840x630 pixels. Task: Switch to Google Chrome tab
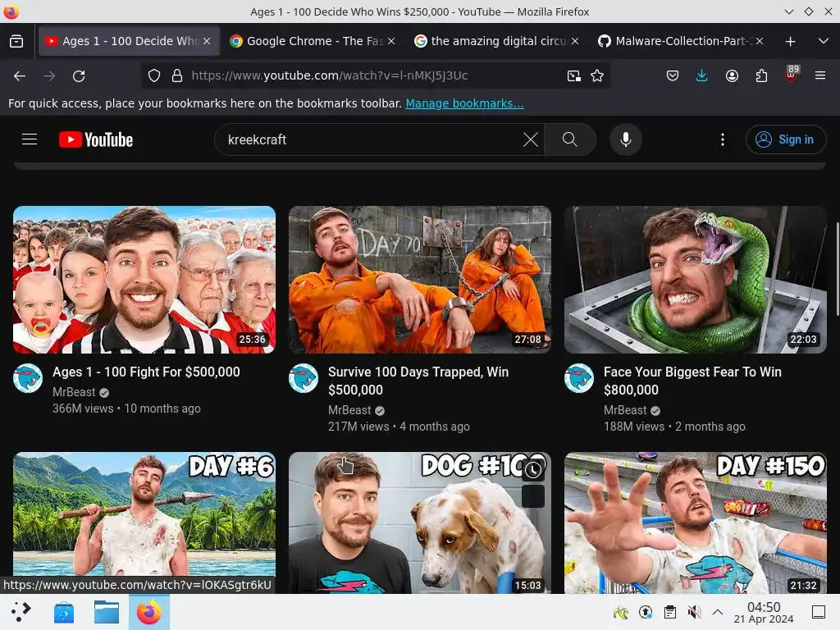click(313, 41)
